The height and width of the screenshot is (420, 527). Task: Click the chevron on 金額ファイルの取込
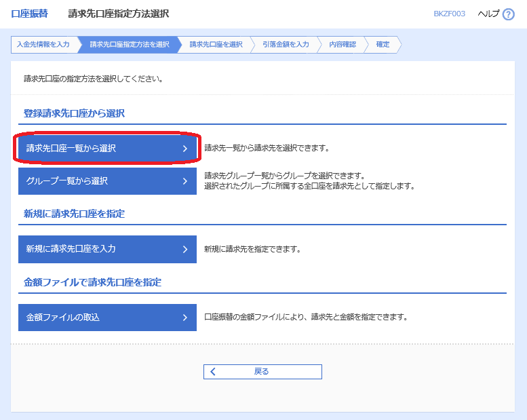pos(184,317)
